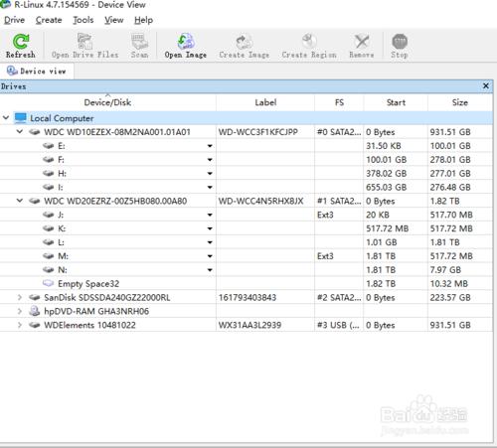497x448 pixels.
Task: Expand the SanDisk SDSSDA240G drive
Action: coord(20,297)
